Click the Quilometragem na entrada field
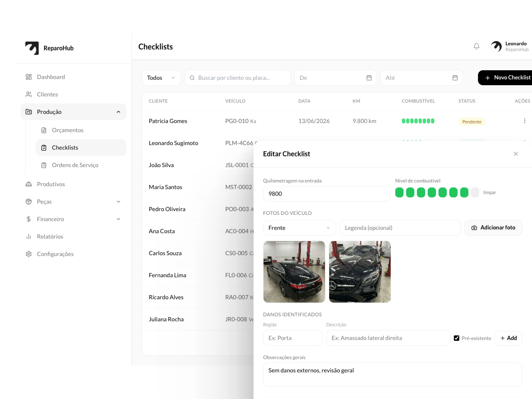 click(326, 194)
